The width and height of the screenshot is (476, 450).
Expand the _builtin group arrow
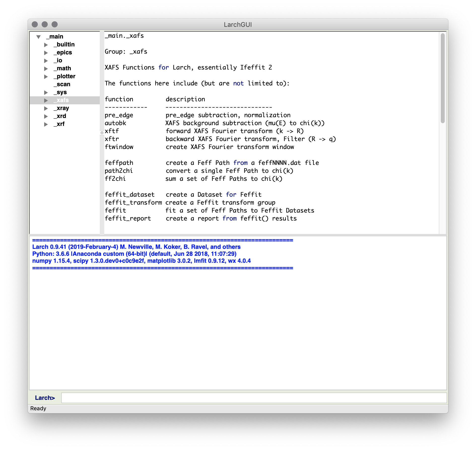pos(46,45)
